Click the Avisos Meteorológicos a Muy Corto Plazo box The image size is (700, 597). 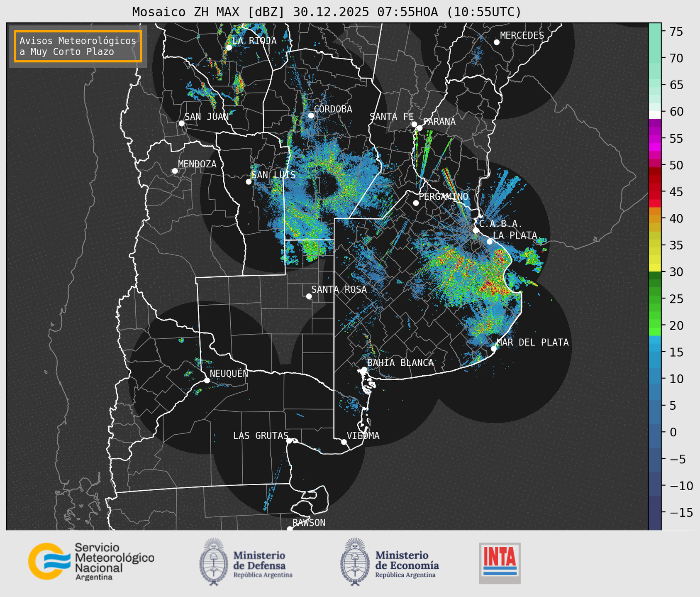click(78, 46)
